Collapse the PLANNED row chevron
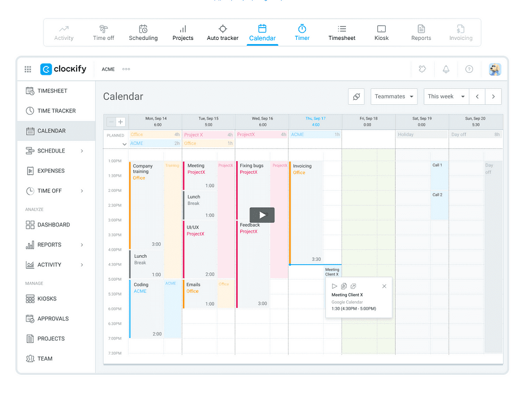This screenshot has height=394, width=532. [124, 144]
